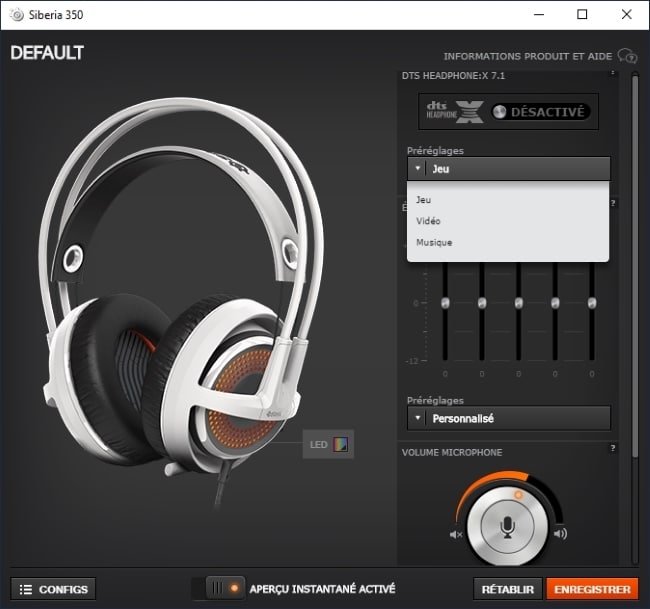
Task: Click the Enregistrer save button
Action: 592,589
